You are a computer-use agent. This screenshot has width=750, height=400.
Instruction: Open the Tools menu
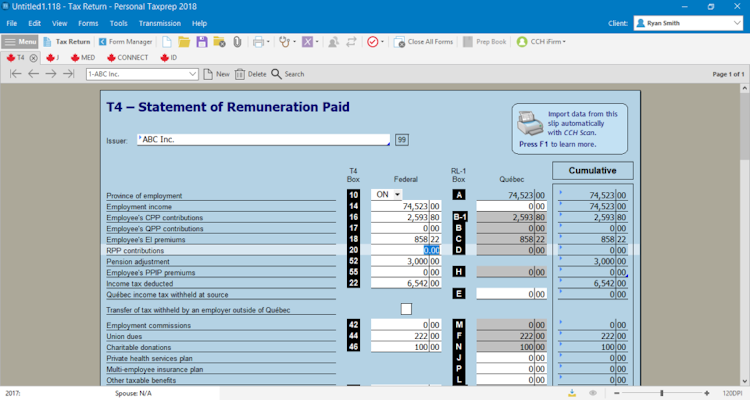(118, 23)
